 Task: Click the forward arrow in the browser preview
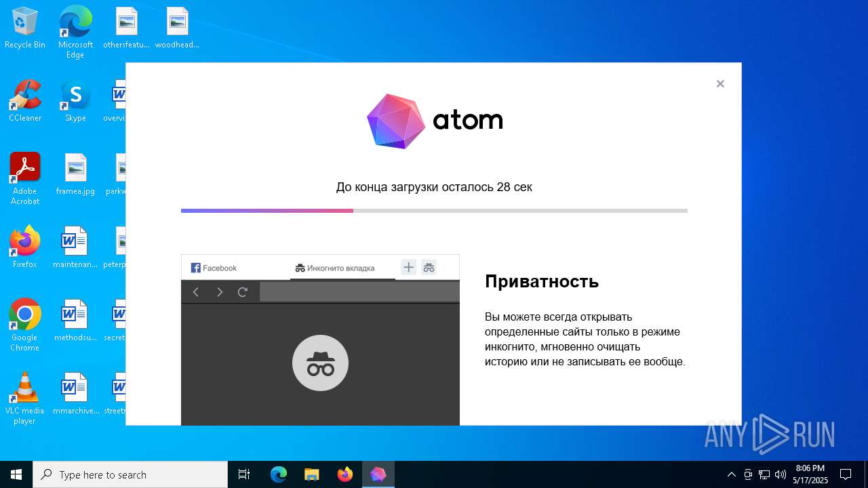coord(219,292)
